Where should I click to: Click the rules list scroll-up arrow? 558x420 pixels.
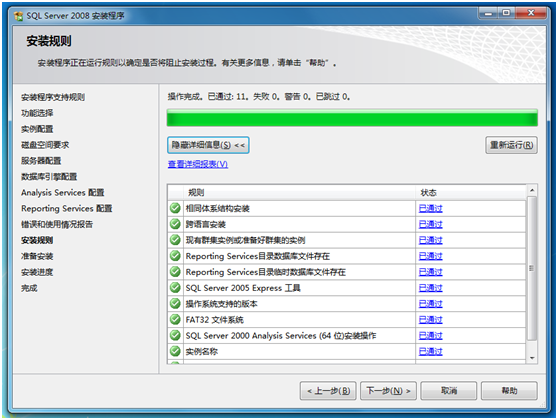click(x=532, y=191)
